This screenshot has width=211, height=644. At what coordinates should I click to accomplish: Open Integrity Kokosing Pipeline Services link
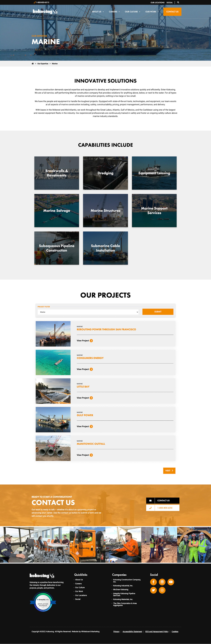click(x=124, y=594)
